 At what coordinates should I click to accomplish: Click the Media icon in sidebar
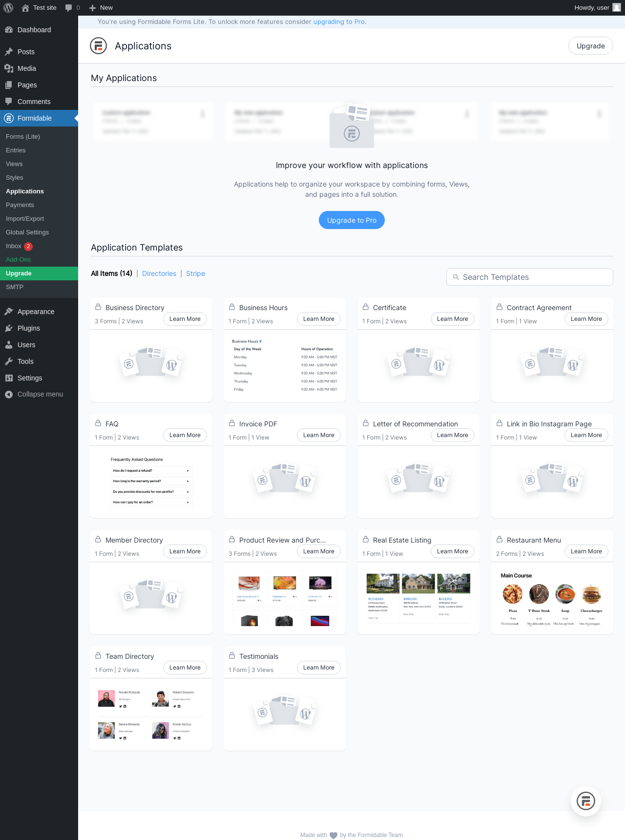coord(9,68)
